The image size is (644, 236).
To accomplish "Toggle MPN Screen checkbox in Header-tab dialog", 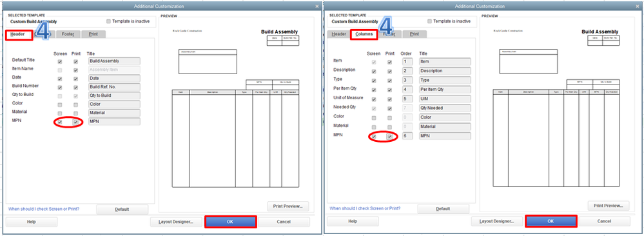I will pyautogui.click(x=60, y=122).
